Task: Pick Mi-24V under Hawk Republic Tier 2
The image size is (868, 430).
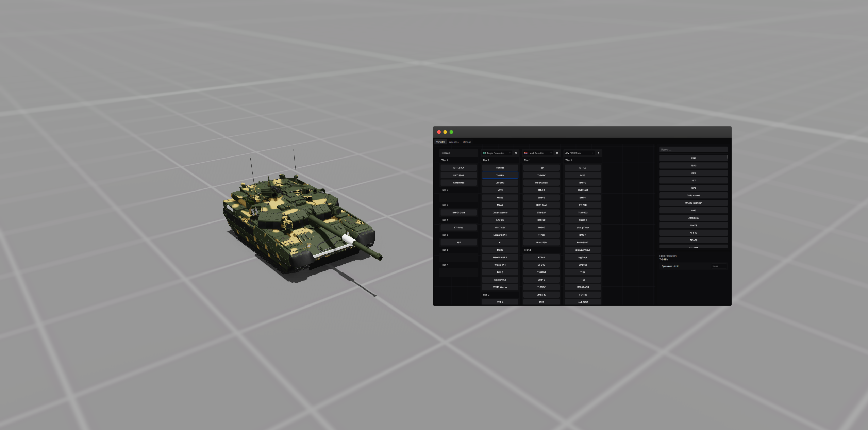Action: point(541,265)
